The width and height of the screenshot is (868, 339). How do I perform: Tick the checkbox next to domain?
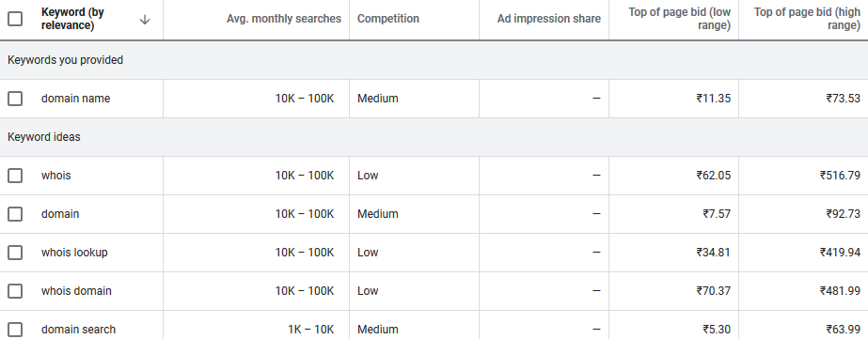[x=15, y=214]
